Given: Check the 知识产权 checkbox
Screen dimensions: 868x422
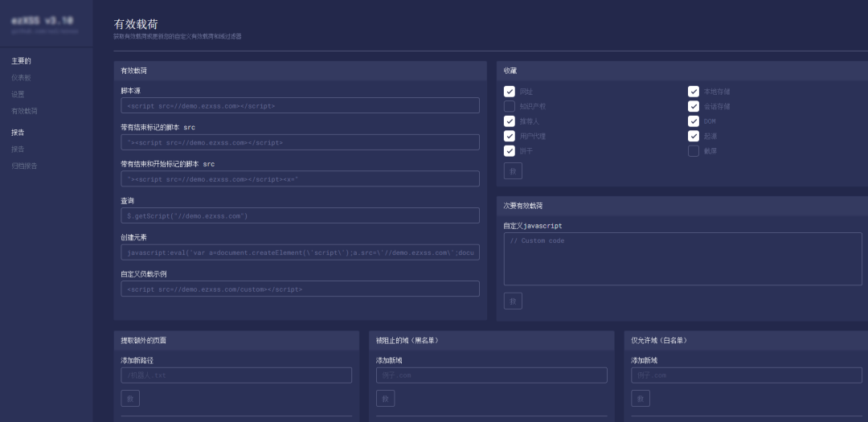Looking at the screenshot, I should click(x=510, y=106).
